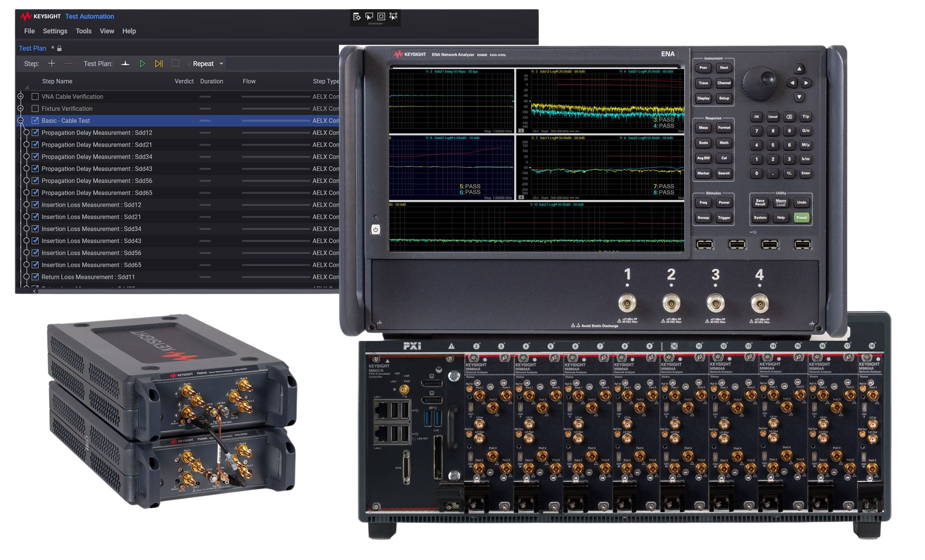This screenshot has height=560, width=925.
Task: Click the Freq key on the ENA panel
Action: click(703, 203)
